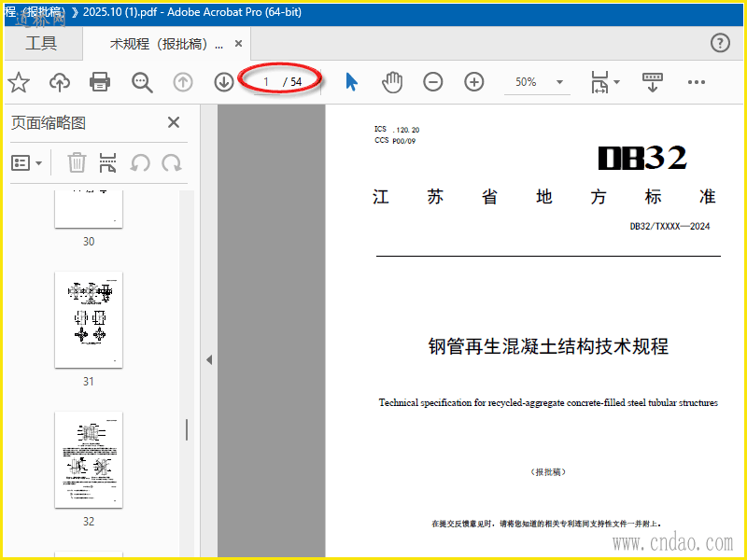Select the arrow selection tool
Image resolution: width=747 pixels, height=560 pixels.
pyautogui.click(x=351, y=82)
